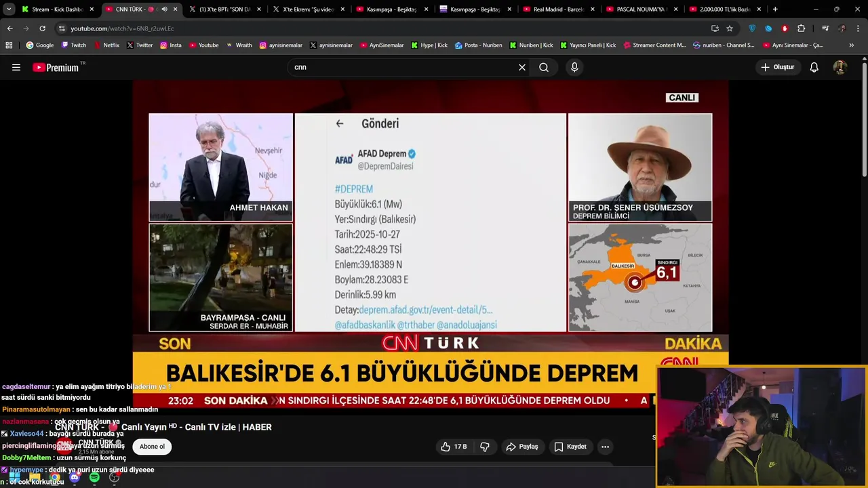
Task: Open Wraith bookmark
Action: pyautogui.click(x=239, y=45)
